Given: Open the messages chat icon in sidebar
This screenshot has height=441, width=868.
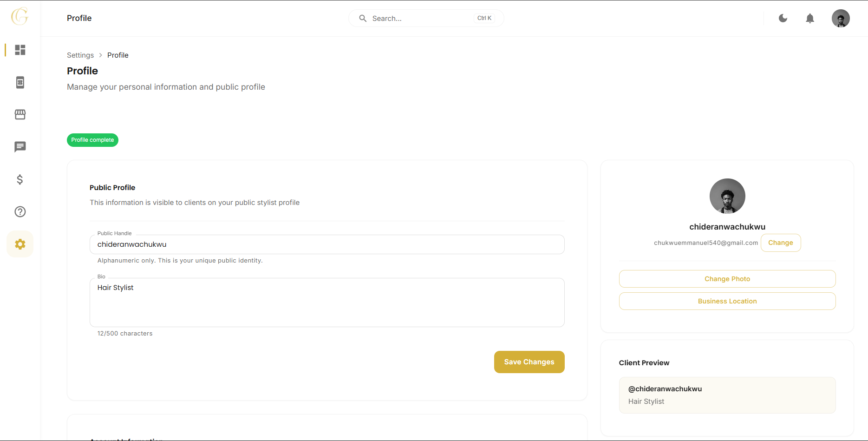Looking at the screenshot, I should click(x=20, y=147).
